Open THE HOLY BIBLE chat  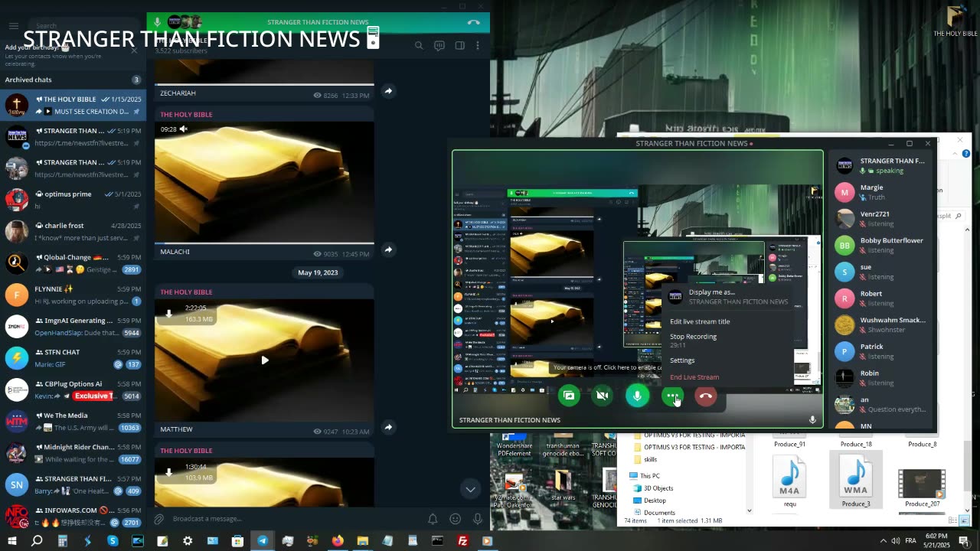tap(73, 105)
